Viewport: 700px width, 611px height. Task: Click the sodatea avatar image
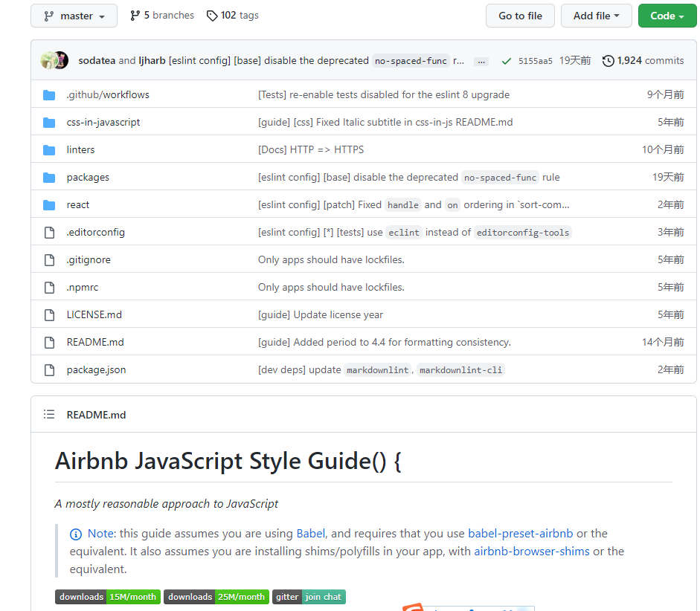tap(48, 60)
